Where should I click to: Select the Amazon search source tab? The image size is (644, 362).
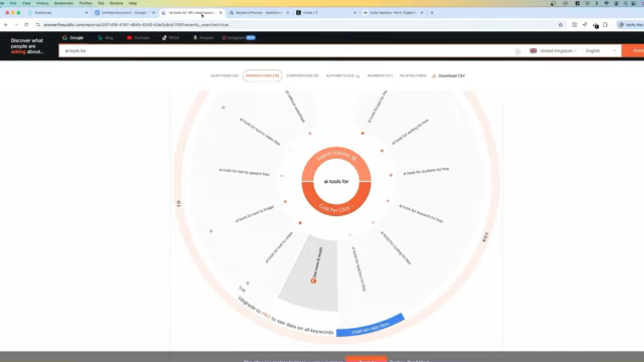point(203,38)
